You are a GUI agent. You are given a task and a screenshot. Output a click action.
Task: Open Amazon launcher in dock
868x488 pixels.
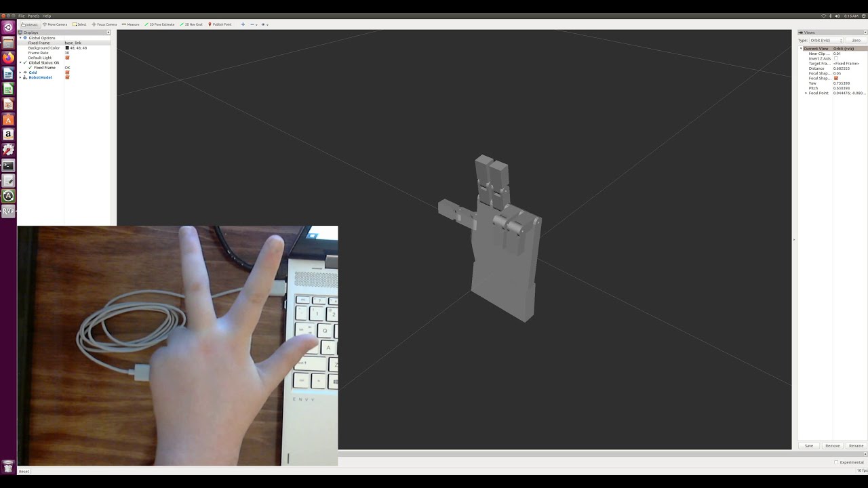[8, 135]
